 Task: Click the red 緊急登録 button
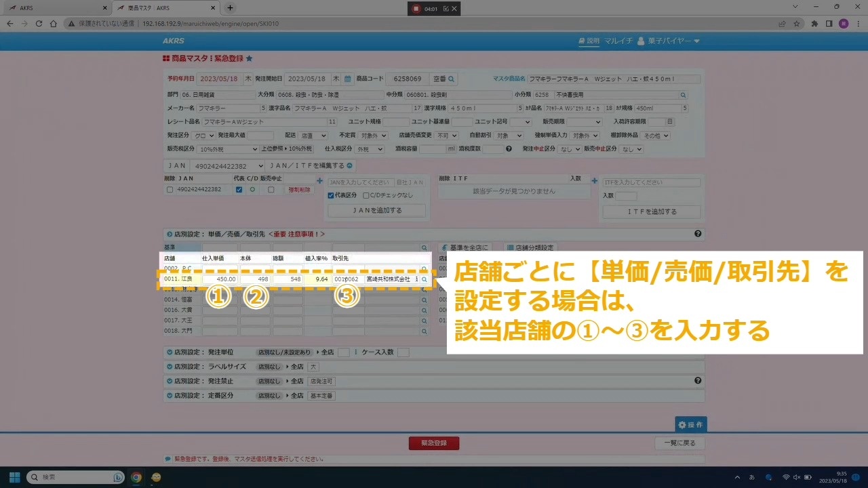pos(433,443)
